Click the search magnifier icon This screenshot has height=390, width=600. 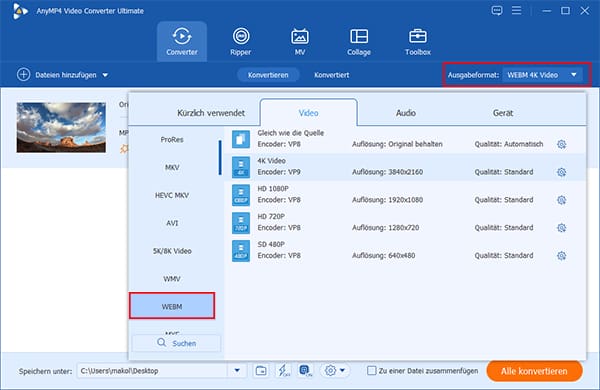[x=161, y=343]
